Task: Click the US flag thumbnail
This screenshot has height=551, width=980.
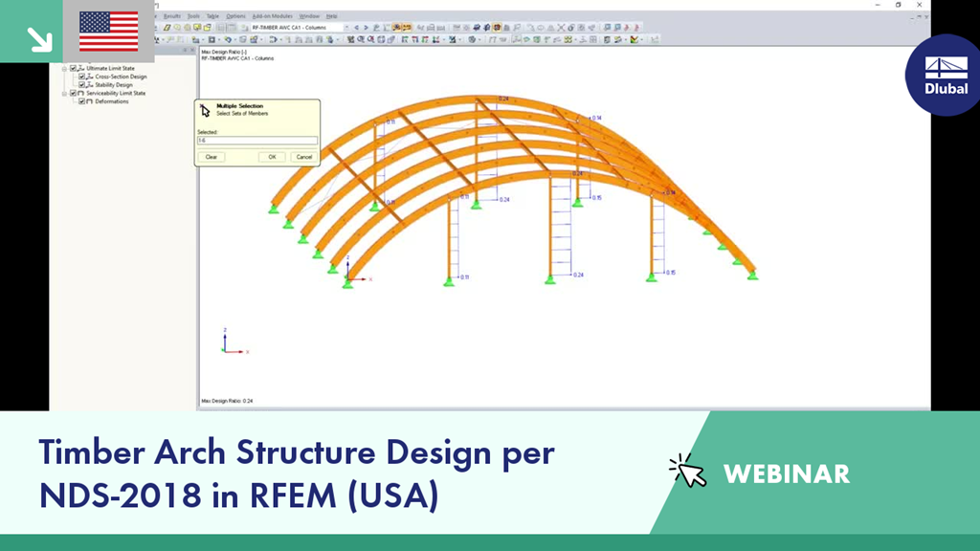Action: click(x=109, y=32)
